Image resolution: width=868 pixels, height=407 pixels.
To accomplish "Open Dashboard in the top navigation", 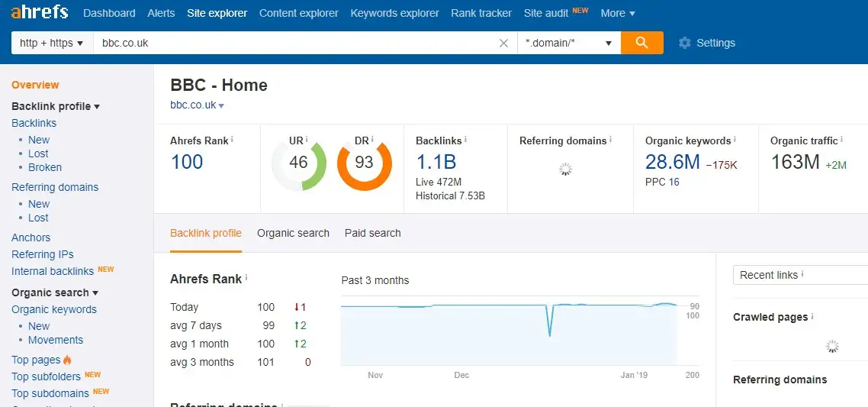I will 109,13.
